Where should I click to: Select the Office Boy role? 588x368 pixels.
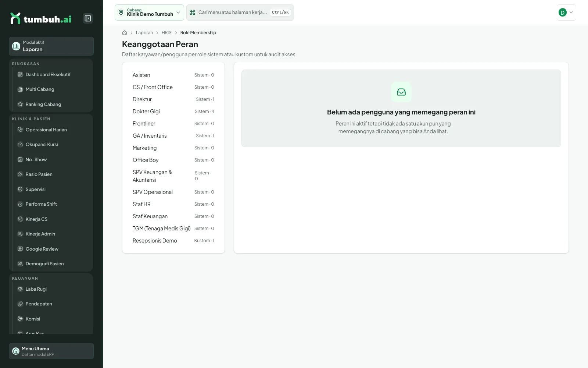173,160
